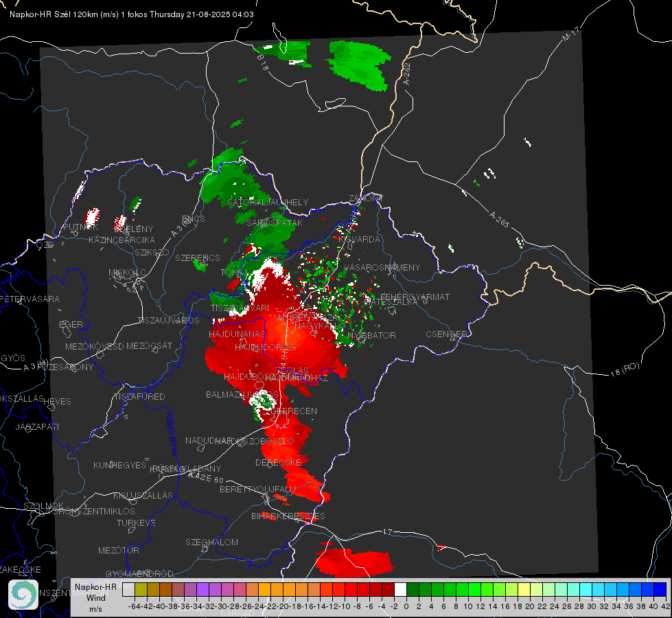Pick the dark blue 42 m/s legend swatch
The height and width of the screenshot is (618, 672).
(660, 589)
